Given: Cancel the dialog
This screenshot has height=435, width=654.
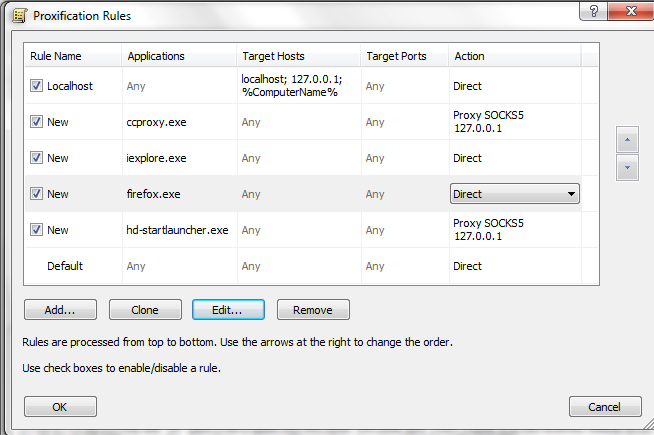Looking at the screenshot, I should [x=605, y=407].
